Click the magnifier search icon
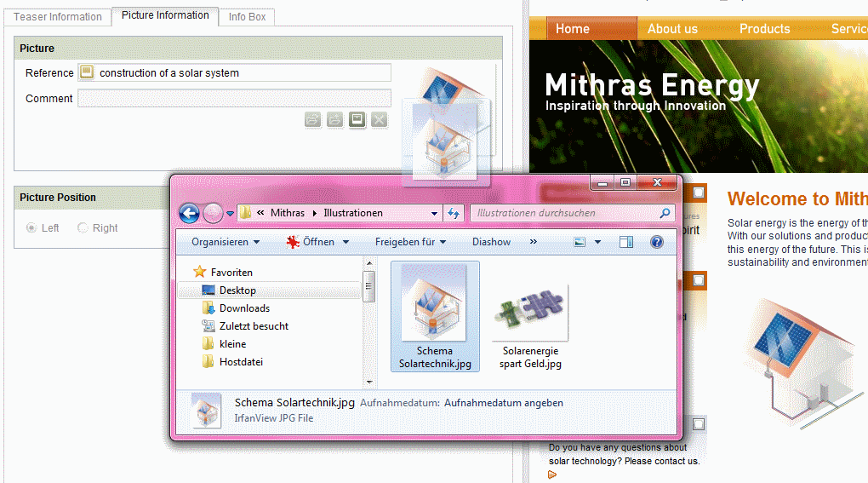 (x=665, y=213)
